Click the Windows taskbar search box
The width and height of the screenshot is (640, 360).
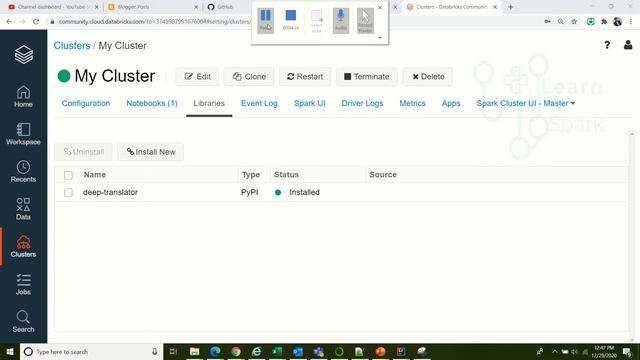[x=91, y=351]
